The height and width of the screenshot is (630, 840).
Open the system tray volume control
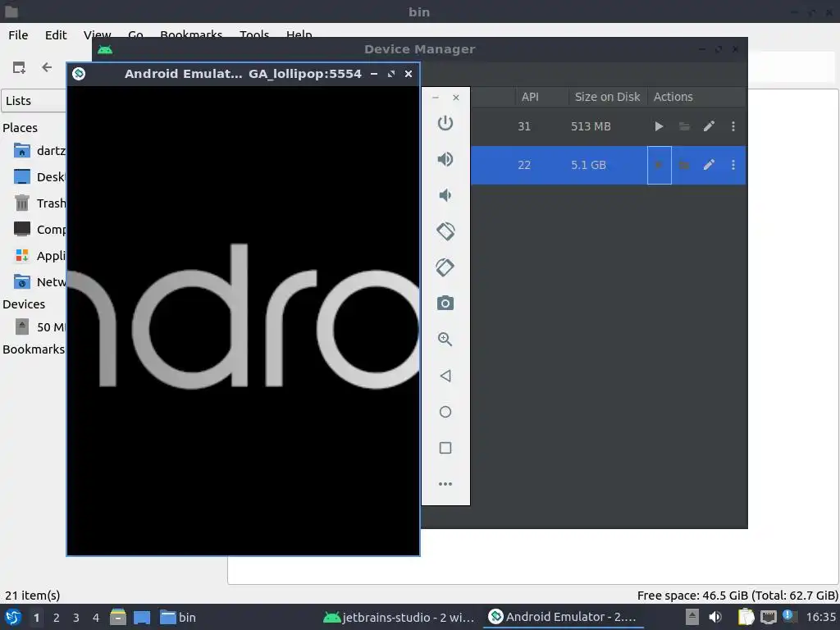(715, 617)
